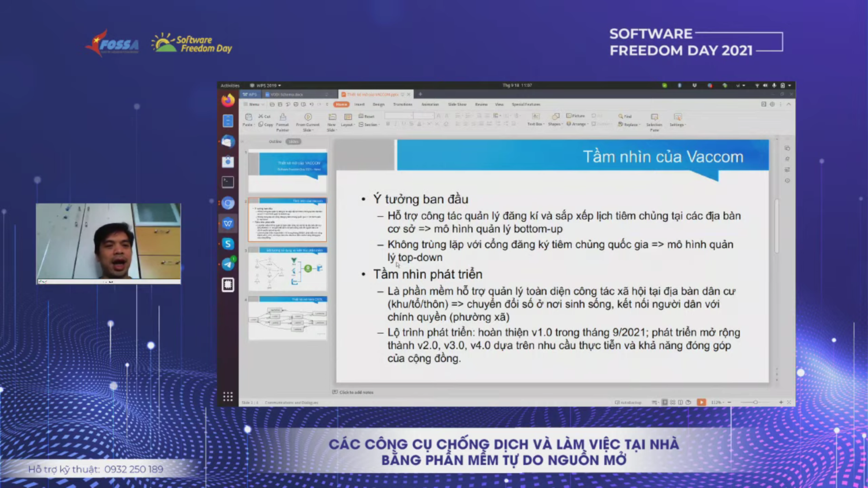Expand the New Slide dropdown
The width and height of the screenshot is (868, 488).
click(331, 127)
